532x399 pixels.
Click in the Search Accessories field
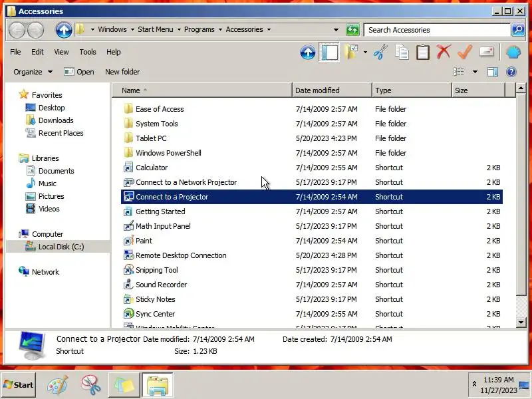(437, 30)
